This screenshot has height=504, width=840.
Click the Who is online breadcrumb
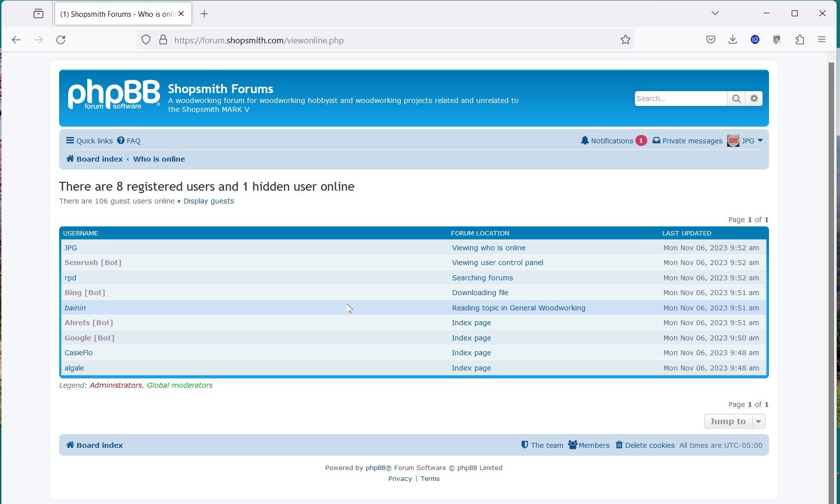[x=159, y=159]
